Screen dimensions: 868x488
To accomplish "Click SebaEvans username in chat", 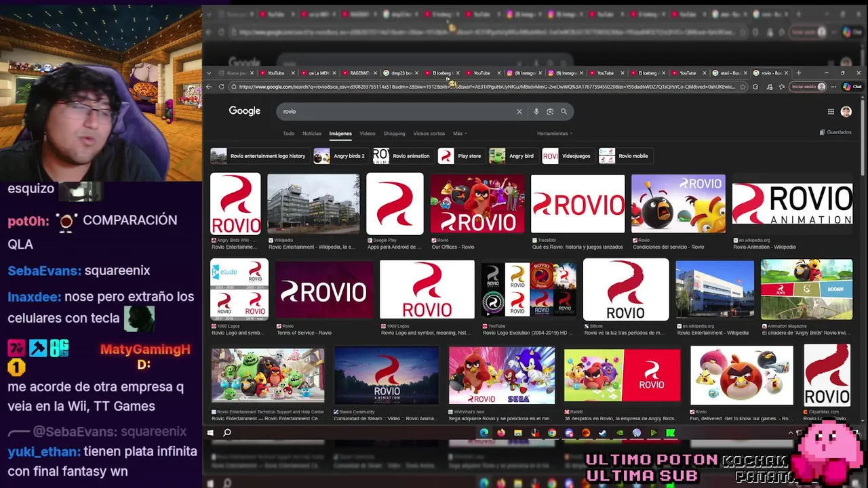I will coord(44,270).
